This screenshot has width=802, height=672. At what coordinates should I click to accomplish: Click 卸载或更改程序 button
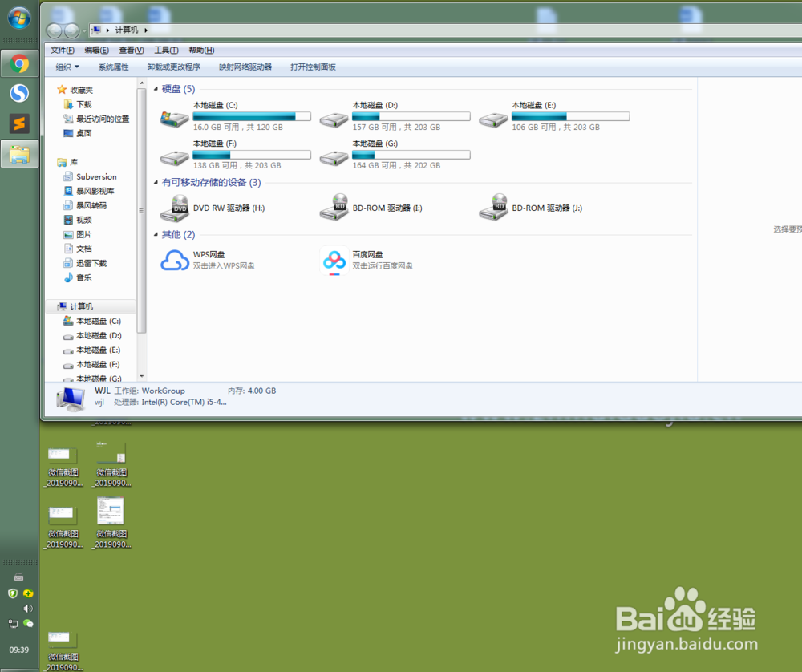(x=174, y=67)
